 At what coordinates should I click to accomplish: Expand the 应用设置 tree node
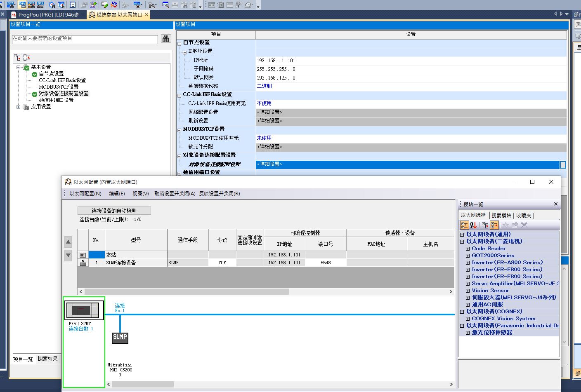[19, 107]
